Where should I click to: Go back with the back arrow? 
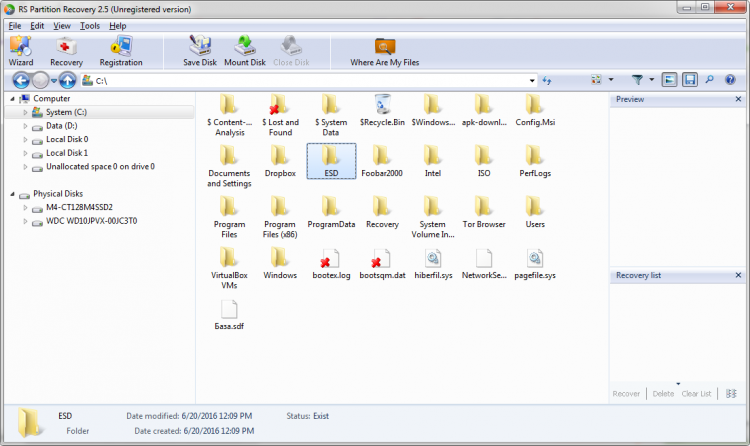tap(21, 80)
